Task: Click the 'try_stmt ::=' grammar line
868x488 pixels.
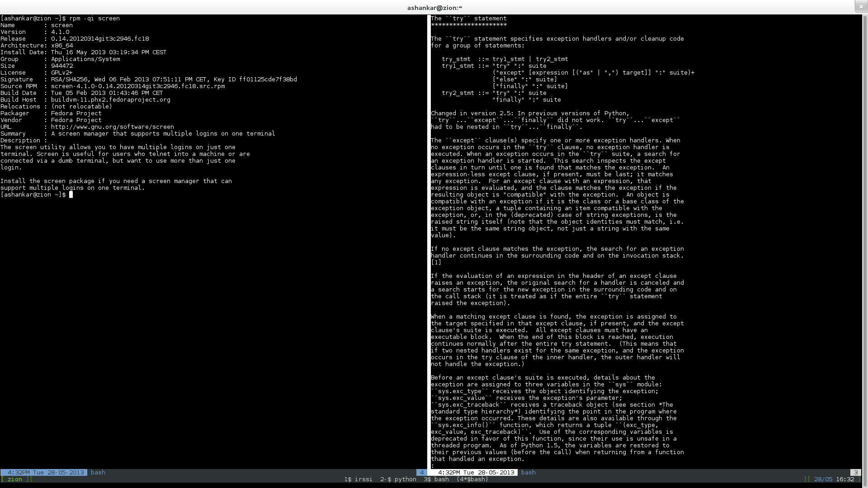Action: point(505,59)
